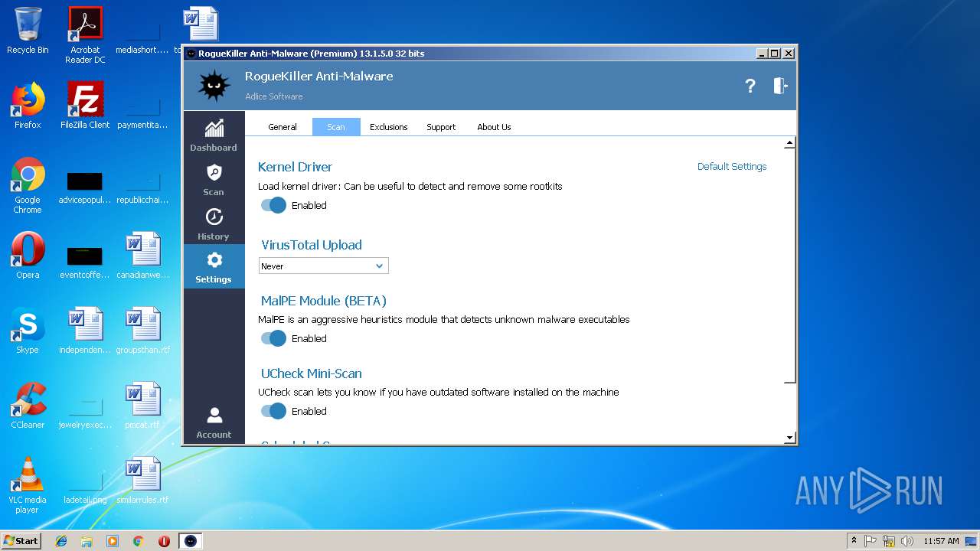
Task: Open CCleaner desktop shortcut
Action: pyautogui.click(x=28, y=406)
